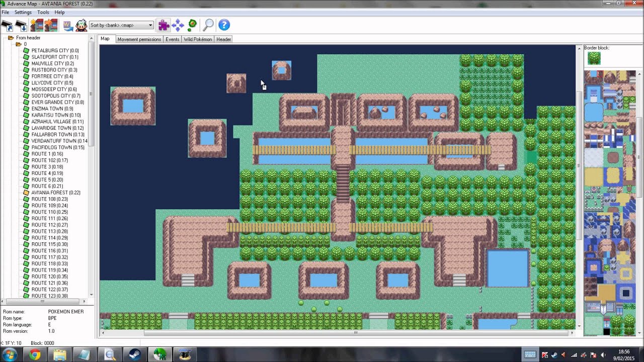Image resolution: width=644 pixels, height=362 pixels.
Task: Click the new map icon with sun
Action: pos(37,25)
